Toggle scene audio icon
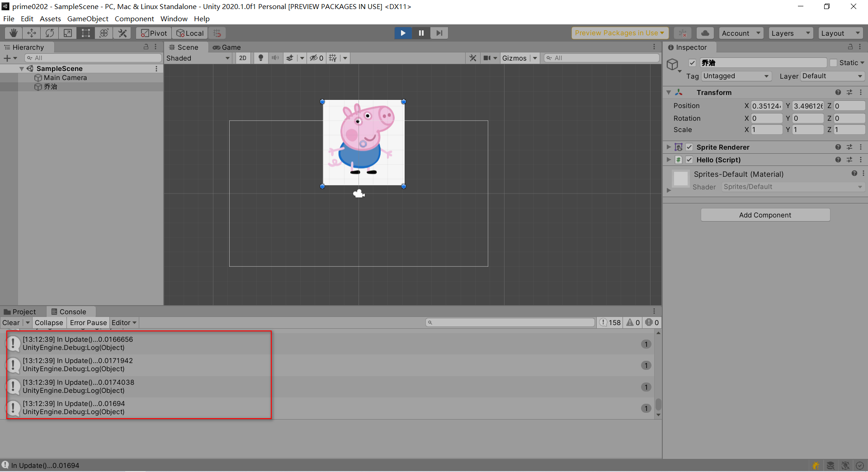868x472 pixels. pos(275,58)
